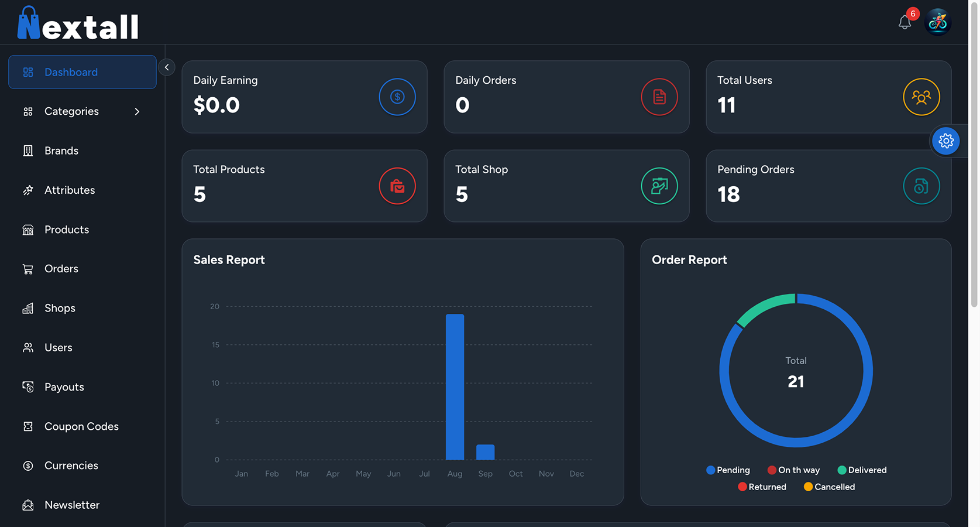Collapse the sidebar with the chevron arrow
Screen dimensions: 980x527
[166, 67]
